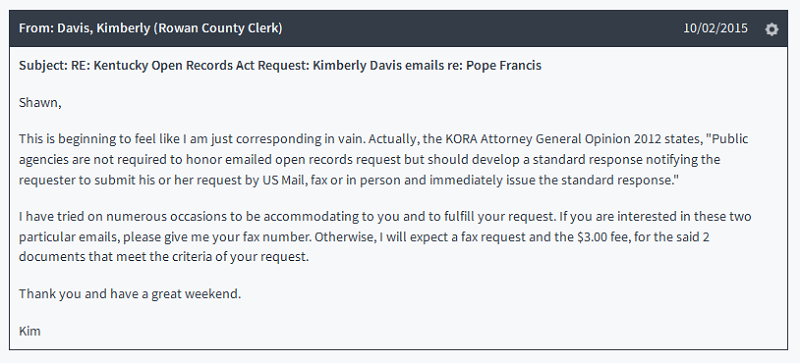Click Kentucky Open Records Act Request in subject
800x363 pixels.
pos(190,65)
